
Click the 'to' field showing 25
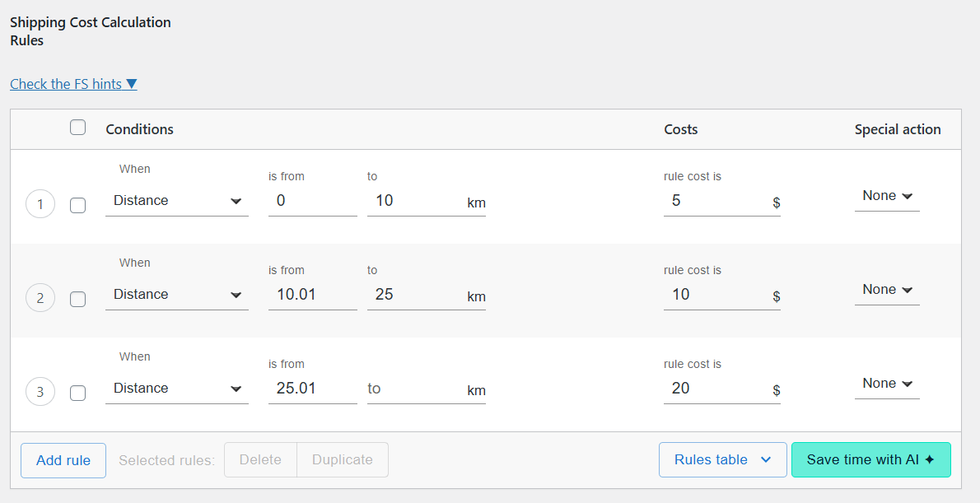tap(426, 294)
